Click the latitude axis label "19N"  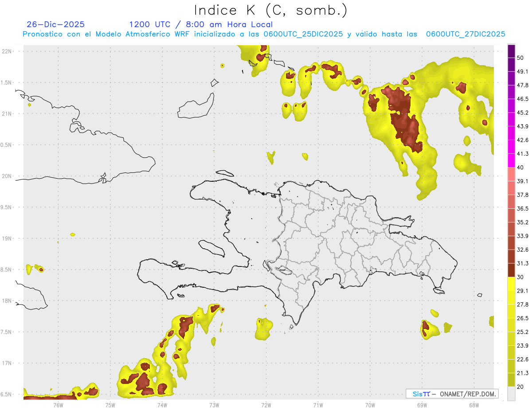(x=8, y=239)
